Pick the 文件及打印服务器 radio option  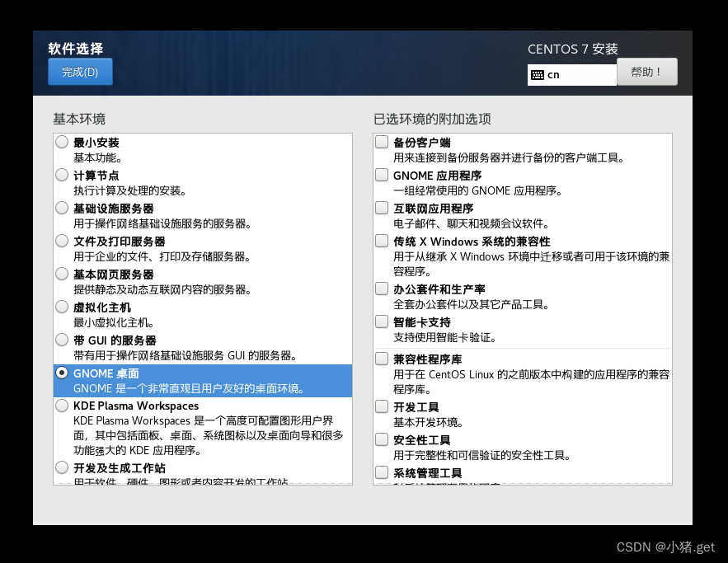(62, 241)
